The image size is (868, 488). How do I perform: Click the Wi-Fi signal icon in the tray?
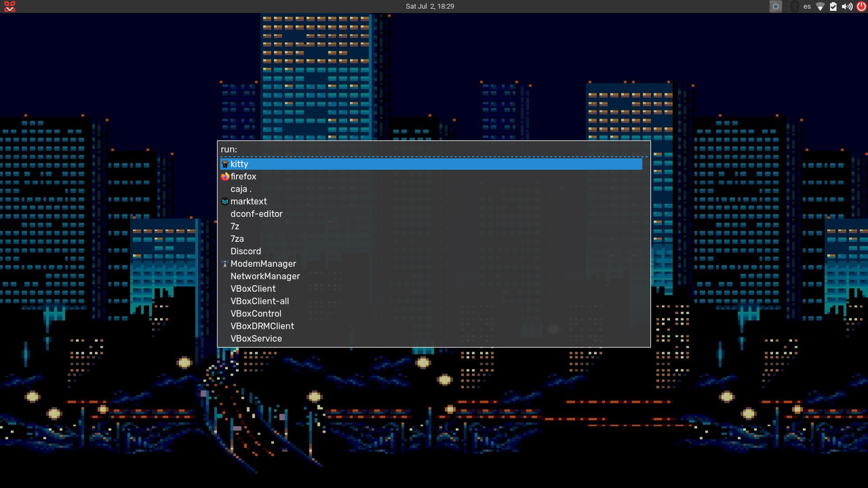(820, 6)
